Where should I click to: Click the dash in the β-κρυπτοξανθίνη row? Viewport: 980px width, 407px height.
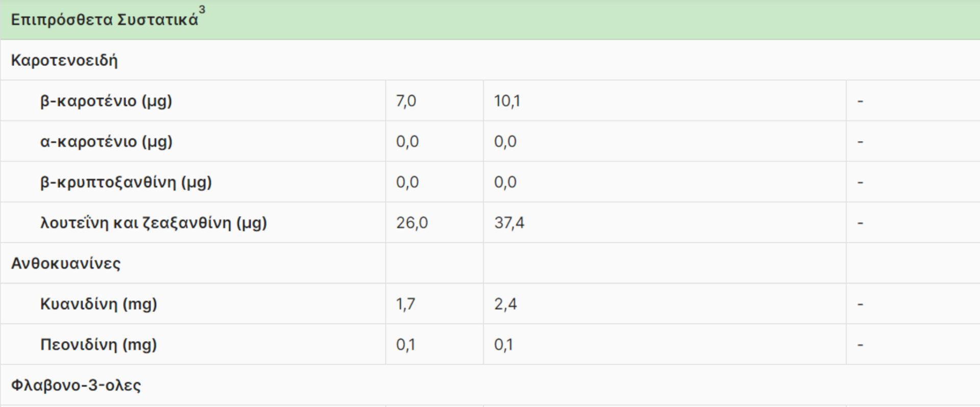tap(860, 182)
